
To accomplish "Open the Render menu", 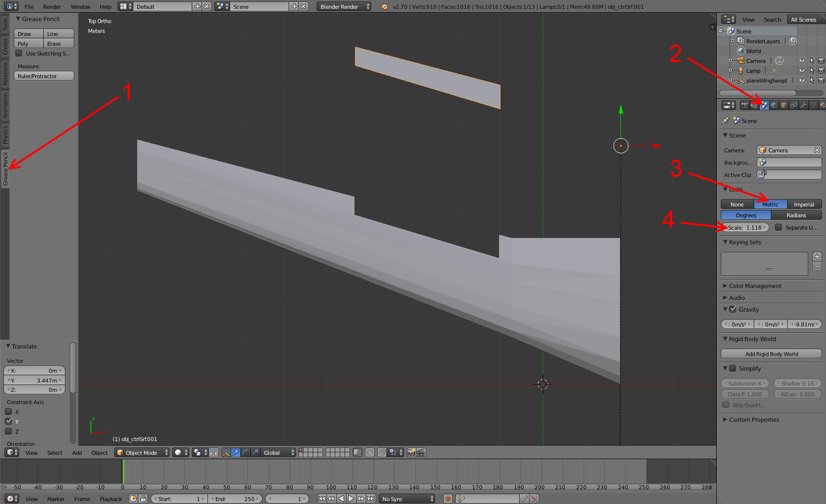I will [52, 7].
